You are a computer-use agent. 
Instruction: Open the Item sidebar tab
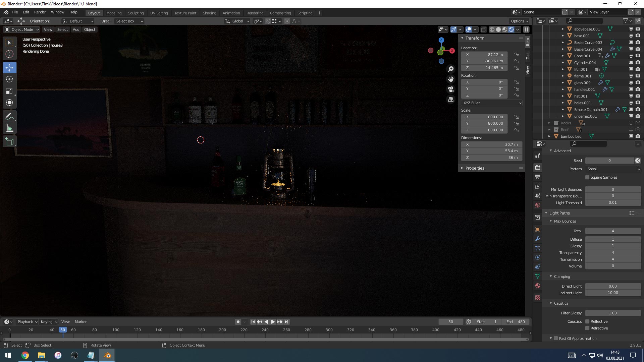click(x=528, y=42)
